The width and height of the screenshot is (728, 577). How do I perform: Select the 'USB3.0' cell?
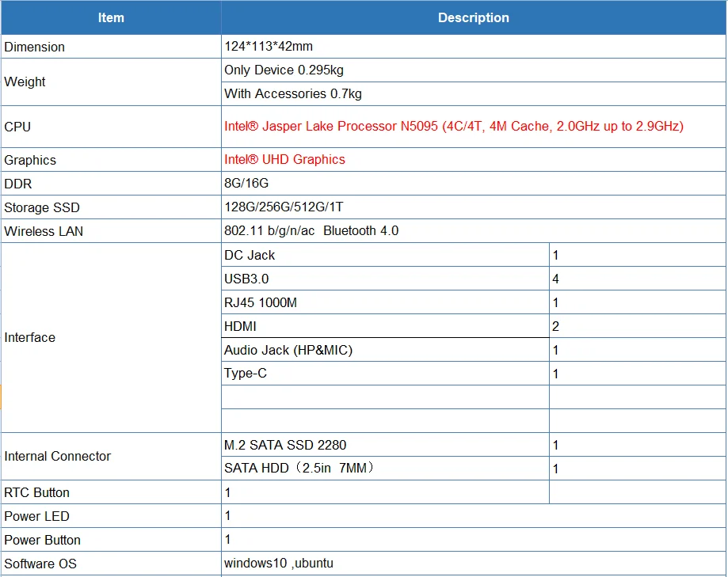point(385,279)
